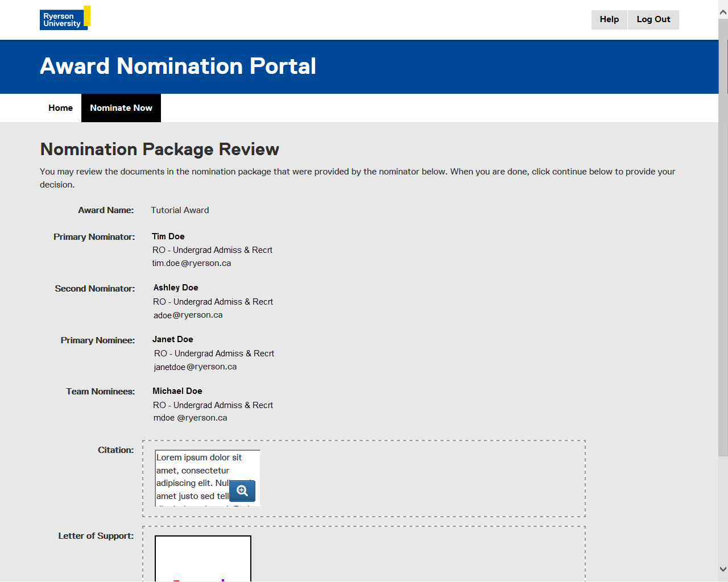Click team nominee name Michael Doe

tap(177, 391)
